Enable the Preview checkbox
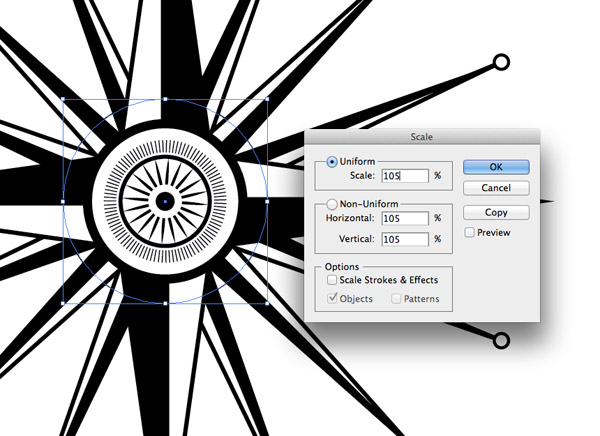 [x=470, y=233]
